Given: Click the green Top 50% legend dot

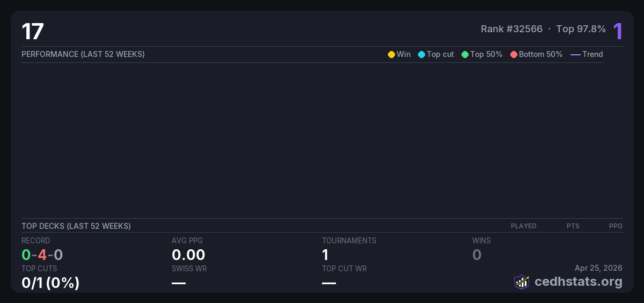Looking at the screenshot, I should tap(465, 55).
